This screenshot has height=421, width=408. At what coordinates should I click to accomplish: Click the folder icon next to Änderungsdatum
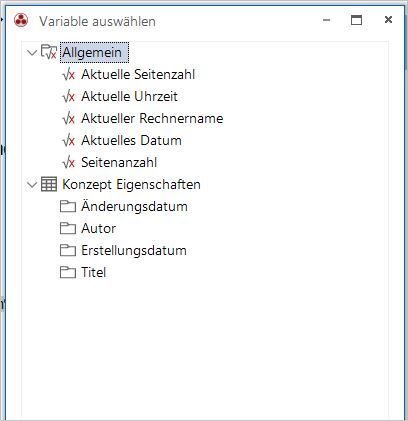point(68,206)
